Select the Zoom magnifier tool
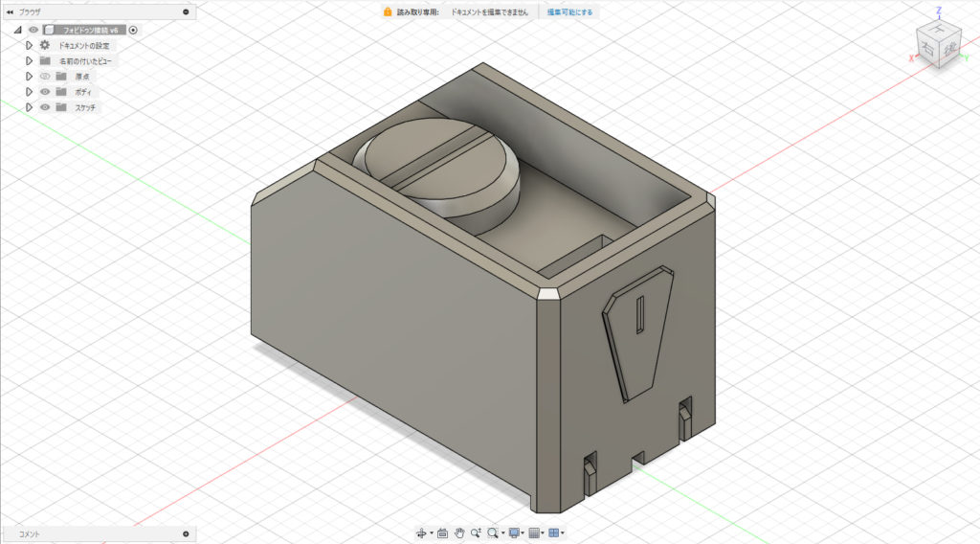This screenshot has height=544, width=980. (476, 533)
